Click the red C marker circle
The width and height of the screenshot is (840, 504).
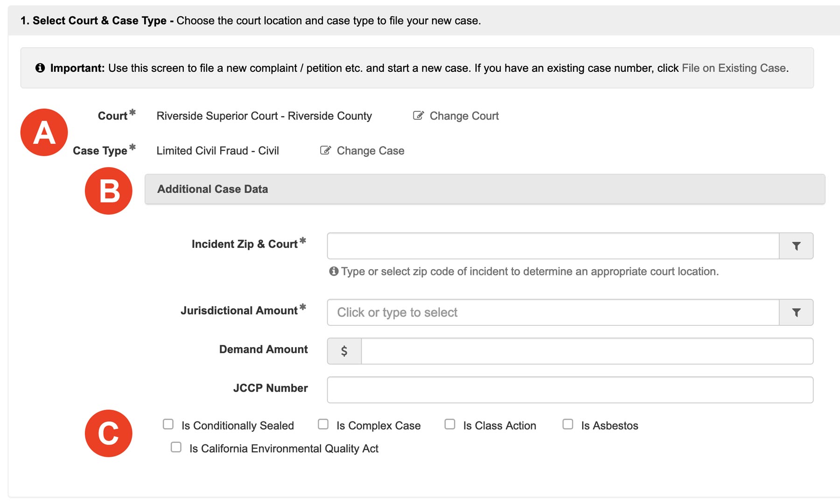click(x=108, y=433)
